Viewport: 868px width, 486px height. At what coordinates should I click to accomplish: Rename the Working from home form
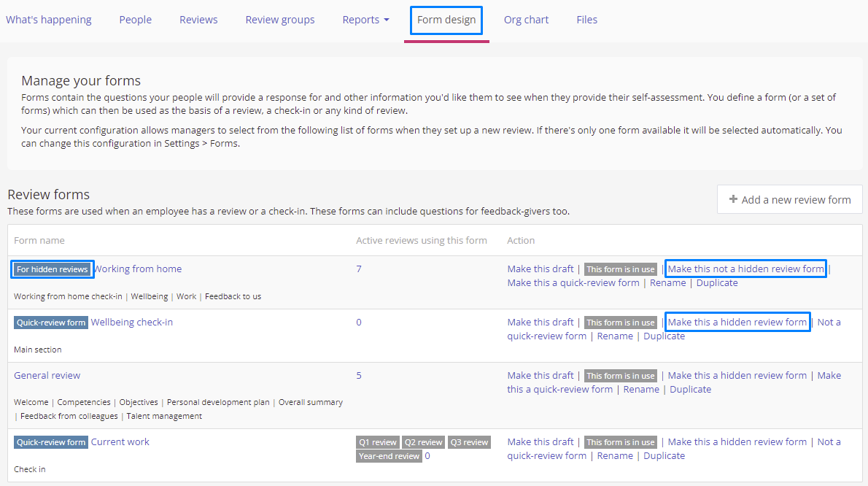pos(667,283)
